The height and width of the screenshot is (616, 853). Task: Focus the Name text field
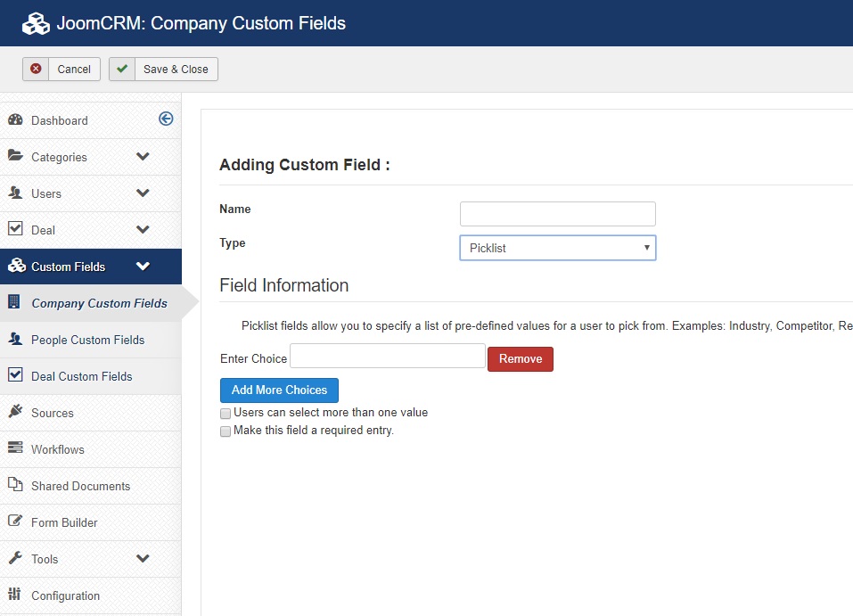pyautogui.click(x=558, y=214)
